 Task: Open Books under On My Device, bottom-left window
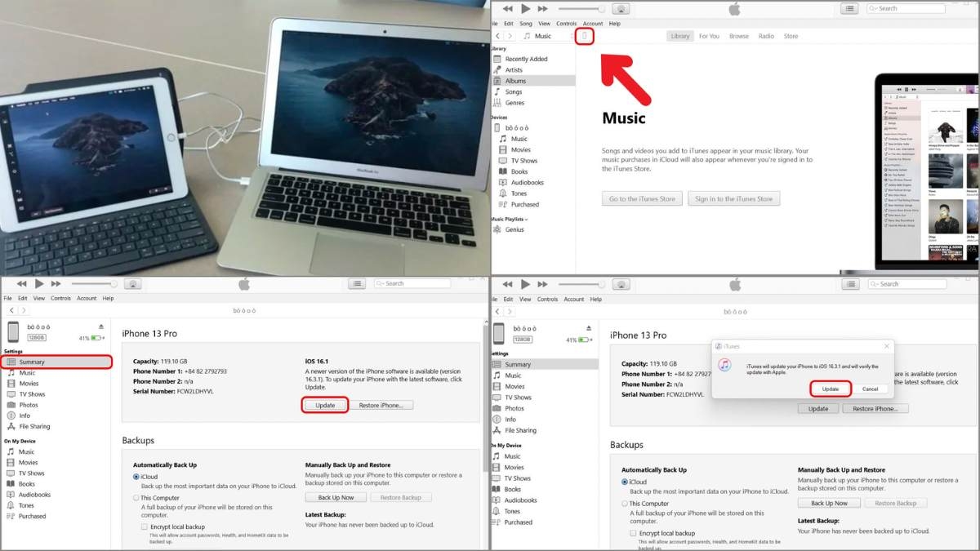[x=27, y=484]
